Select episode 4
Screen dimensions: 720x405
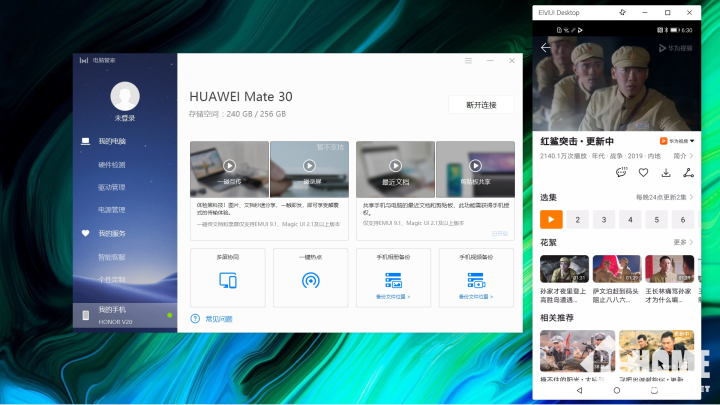[630, 219]
